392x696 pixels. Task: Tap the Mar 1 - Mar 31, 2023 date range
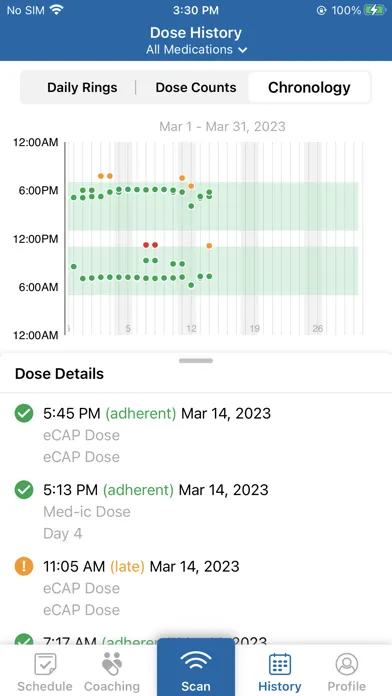point(222,127)
